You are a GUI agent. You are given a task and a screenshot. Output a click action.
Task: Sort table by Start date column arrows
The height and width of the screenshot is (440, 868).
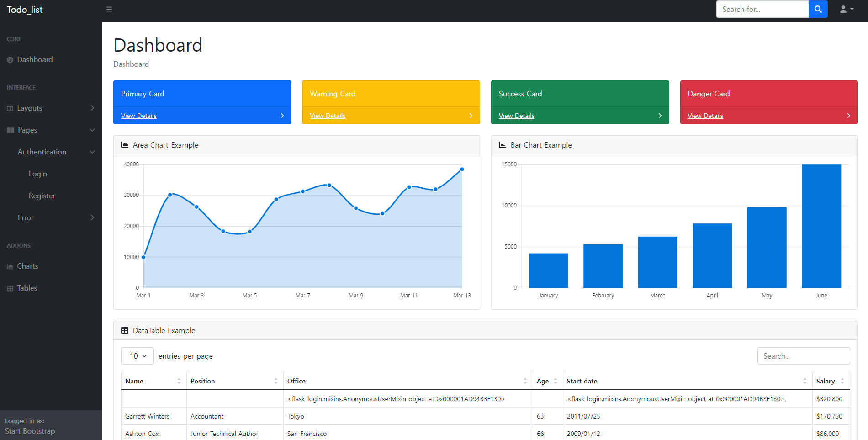click(805, 381)
